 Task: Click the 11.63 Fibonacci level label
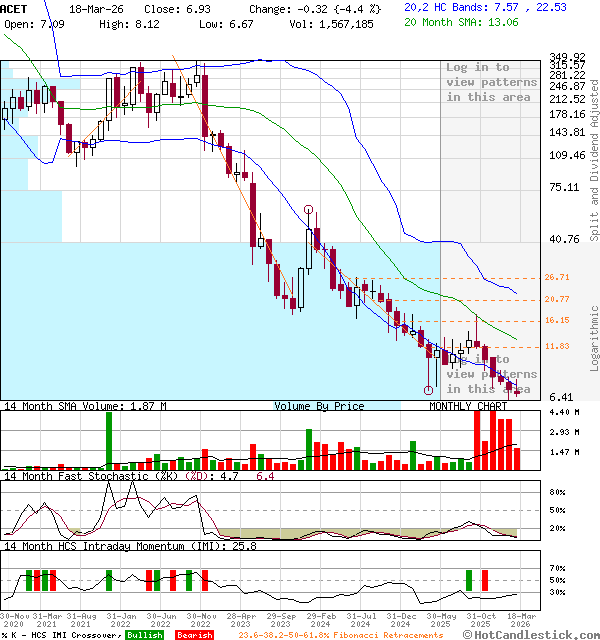(x=557, y=346)
